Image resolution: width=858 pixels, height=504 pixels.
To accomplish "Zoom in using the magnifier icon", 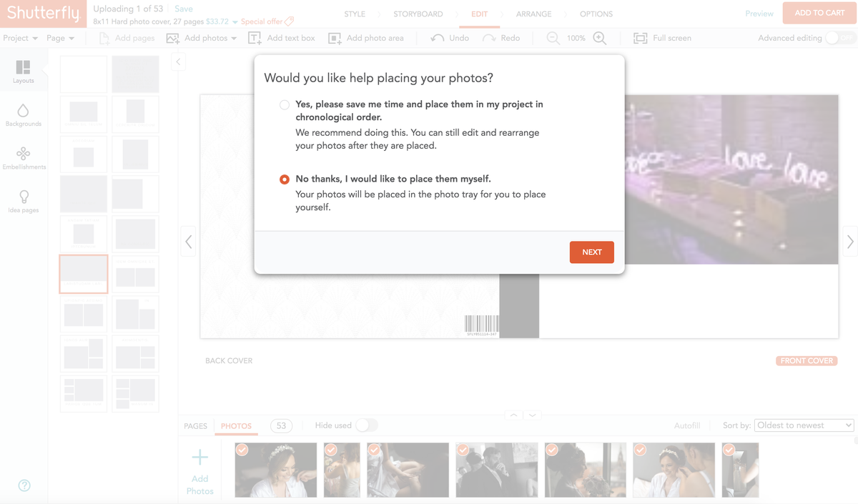I will (x=599, y=38).
